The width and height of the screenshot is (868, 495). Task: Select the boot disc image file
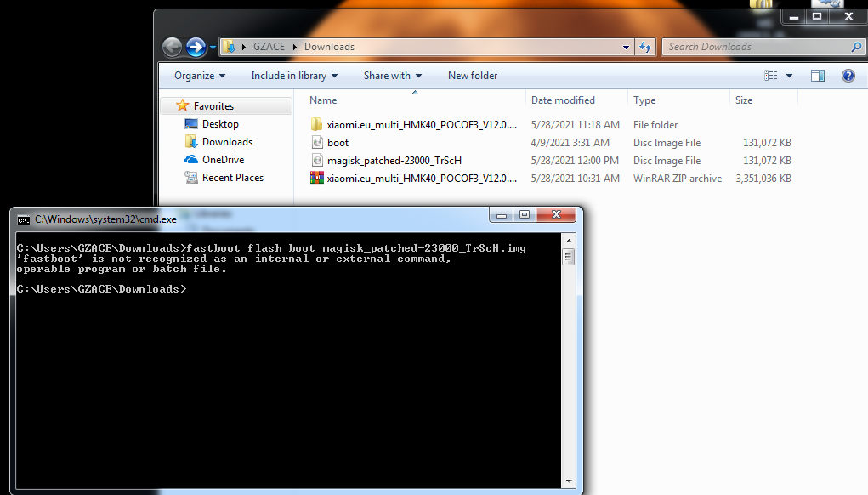[x=338, y=143]
